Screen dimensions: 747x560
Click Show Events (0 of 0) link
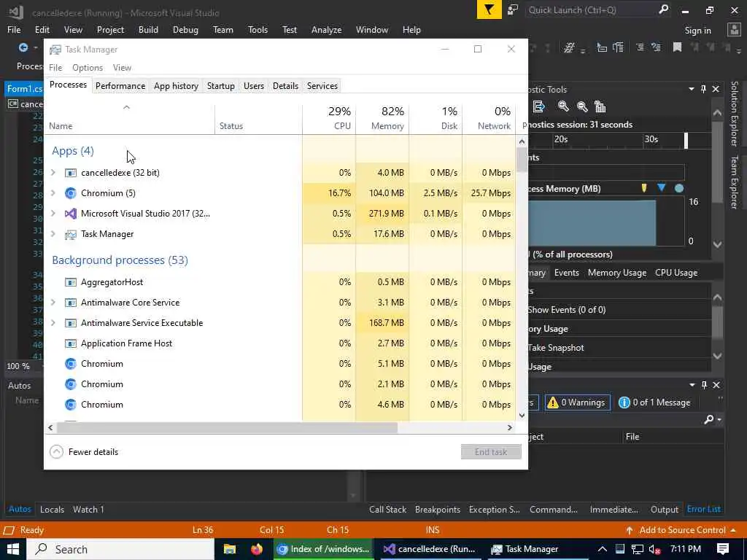click(x=566, y=309)
